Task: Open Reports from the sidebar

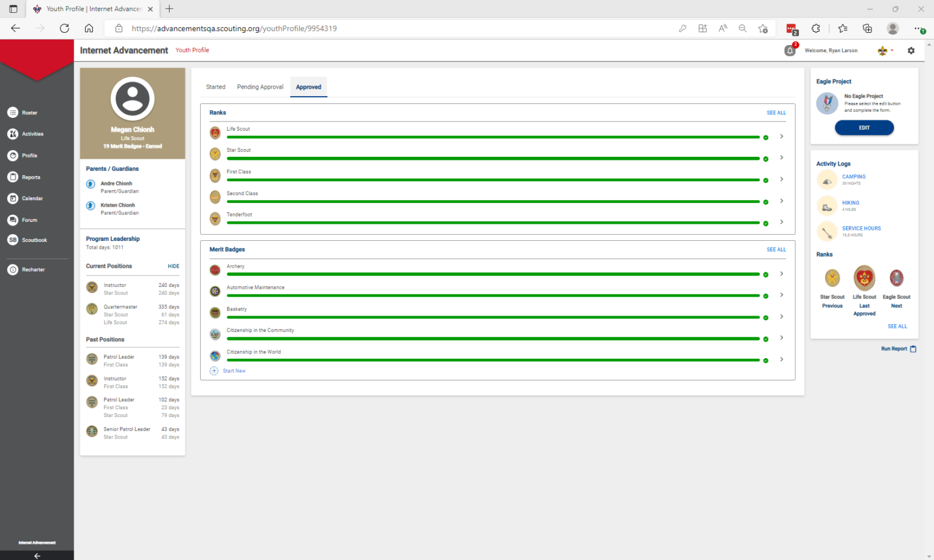Action: [13, 177]
